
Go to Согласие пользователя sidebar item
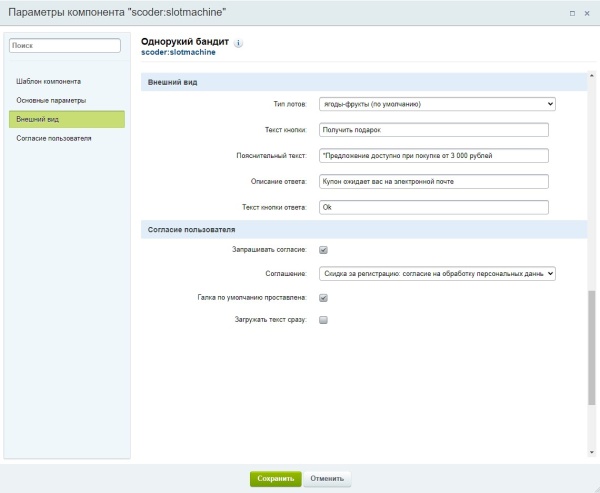tap(54, 138)
